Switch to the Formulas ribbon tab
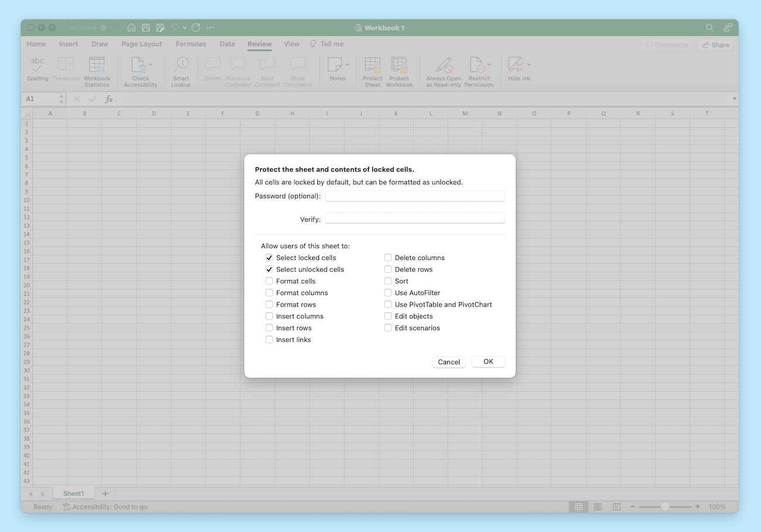 190,44
